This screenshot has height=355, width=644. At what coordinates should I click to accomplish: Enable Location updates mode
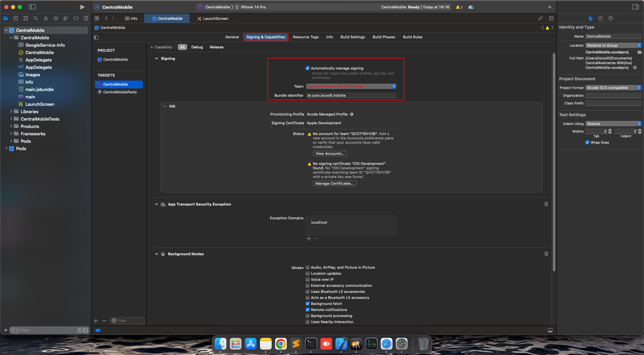(308, 273)
